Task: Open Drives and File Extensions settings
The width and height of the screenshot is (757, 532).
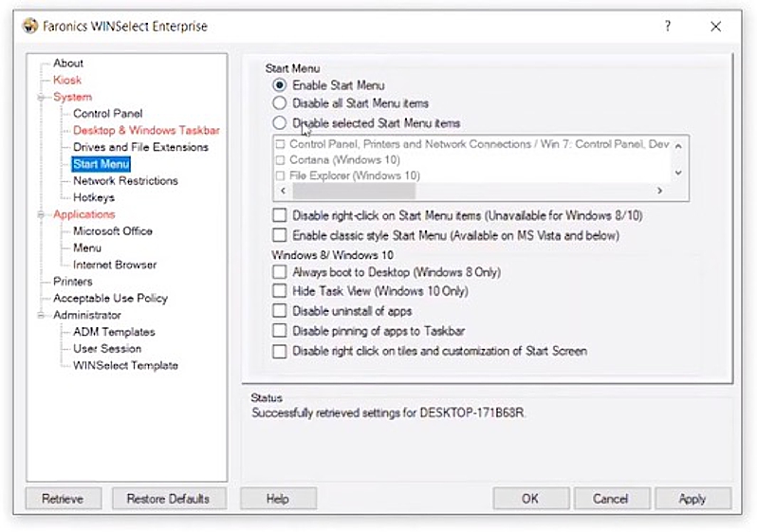Action: (x=140, y=147)
